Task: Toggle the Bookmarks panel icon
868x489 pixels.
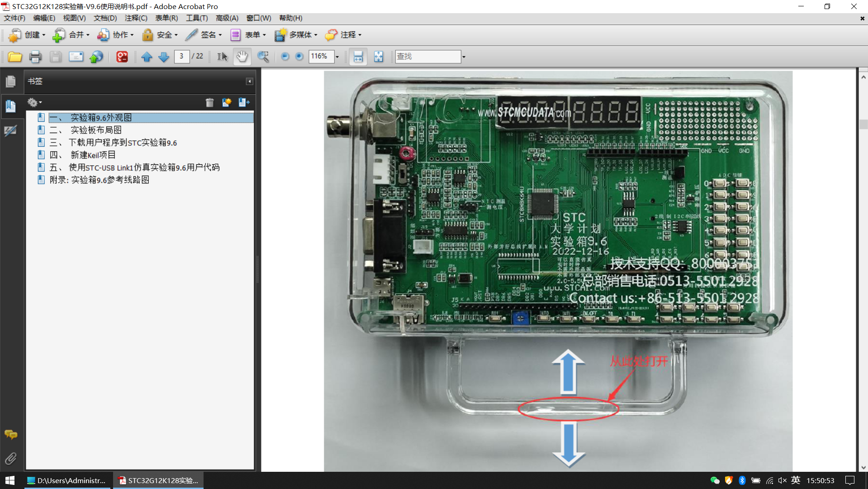Action: tap(10, 106)
